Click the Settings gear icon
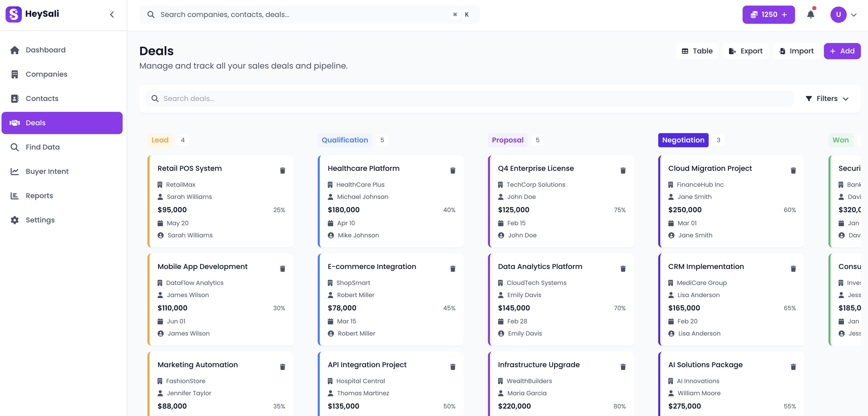 point(15,220)
